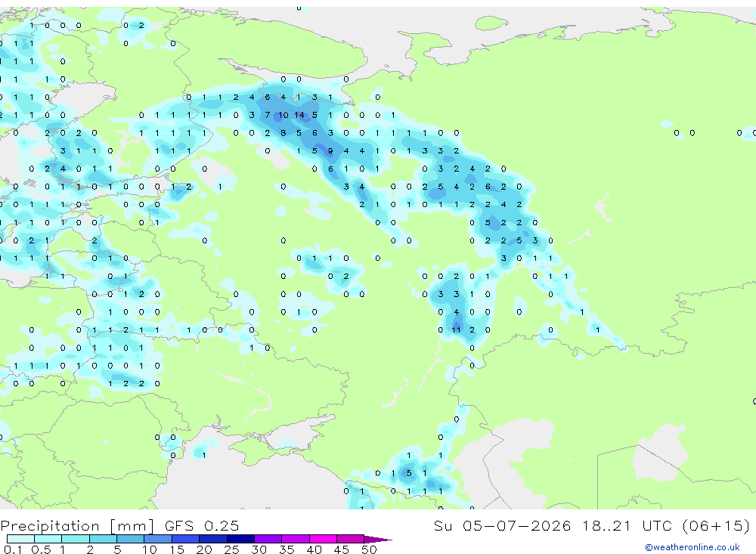Click the legend label "30"
This screenshot has height=554, width=756.
(x=259, y=549)
